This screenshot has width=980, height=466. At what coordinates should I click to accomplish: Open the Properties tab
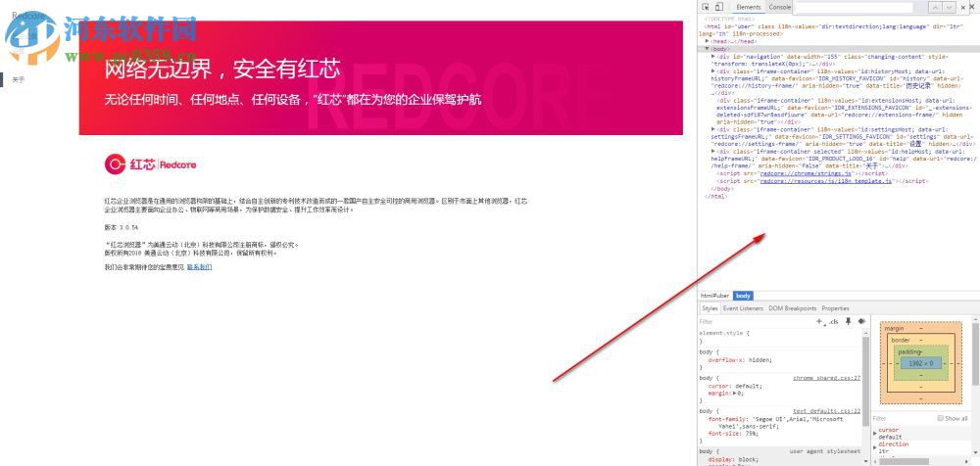click(835, 308)
